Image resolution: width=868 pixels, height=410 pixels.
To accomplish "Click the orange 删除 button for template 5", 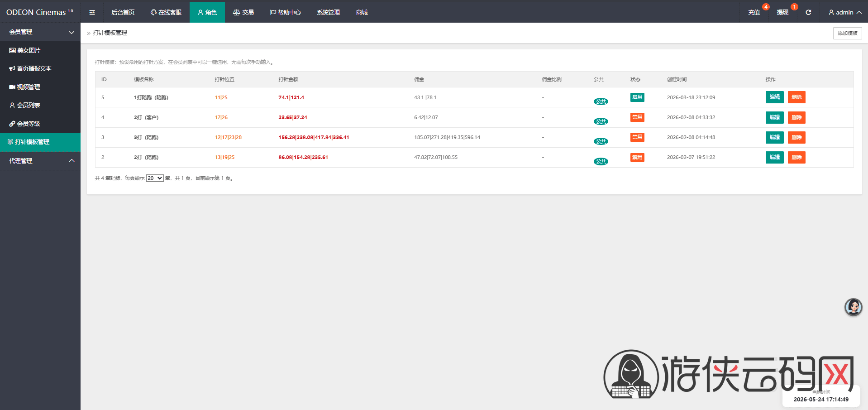I will click(x=796, y=97).
